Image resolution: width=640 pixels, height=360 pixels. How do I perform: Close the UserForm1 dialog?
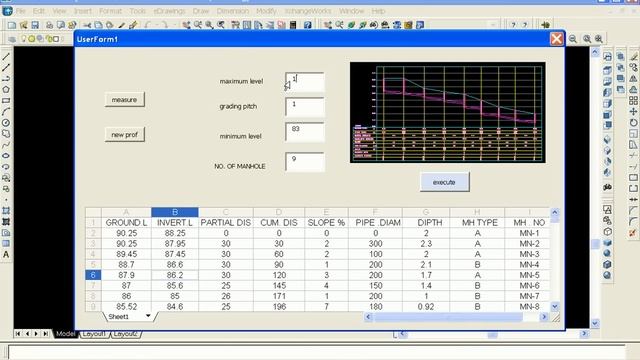click(x=556, y=39)
